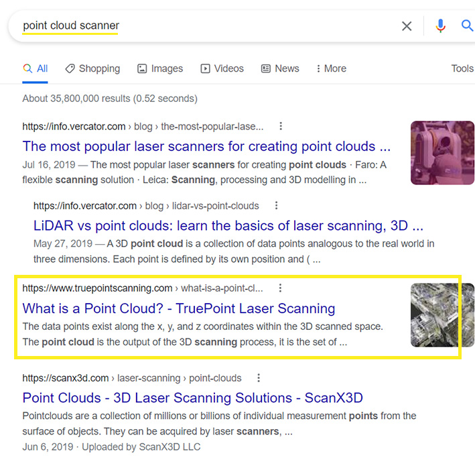Switch to the Images tab

coord(160,68)
